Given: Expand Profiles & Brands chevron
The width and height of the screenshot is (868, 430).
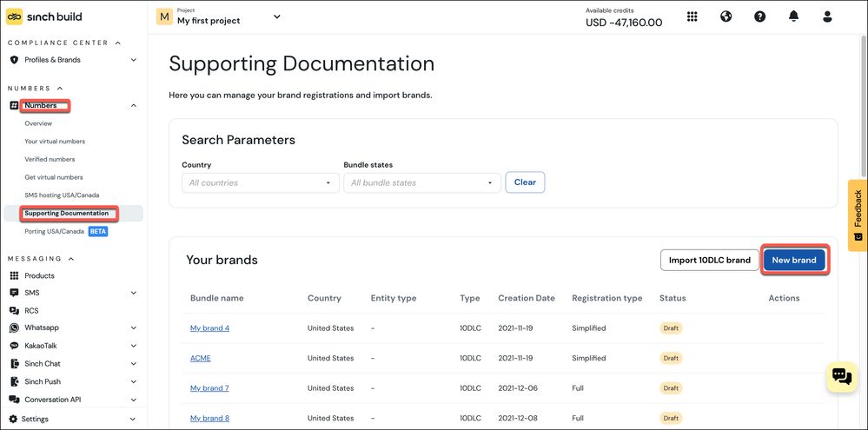Looking at the screenshot, I should point(134,60).
